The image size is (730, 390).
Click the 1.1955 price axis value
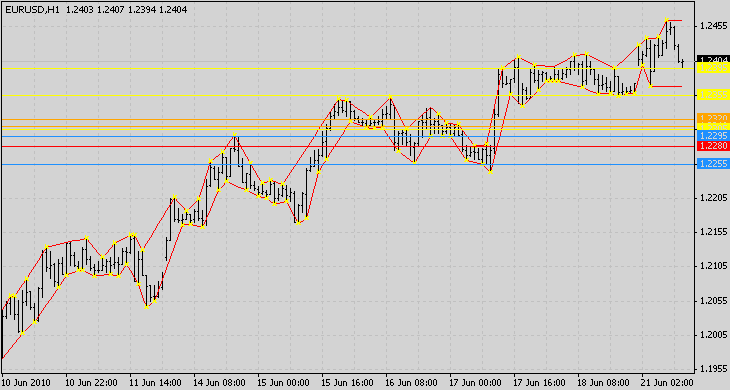714,370
